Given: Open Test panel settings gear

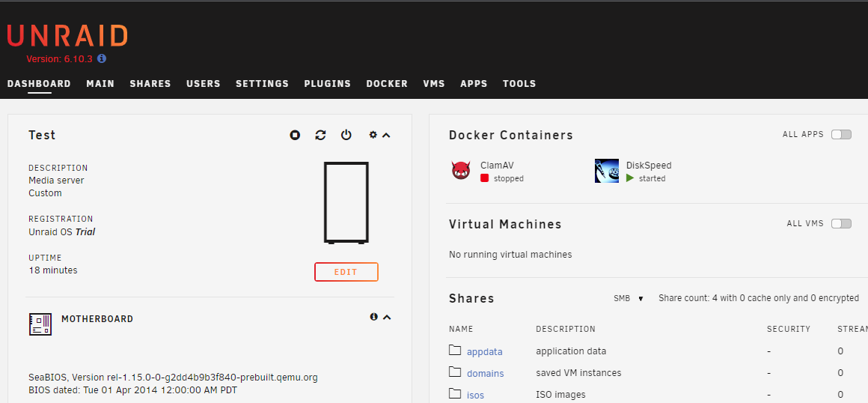Looking at the screenshot, I should (373, 135).
